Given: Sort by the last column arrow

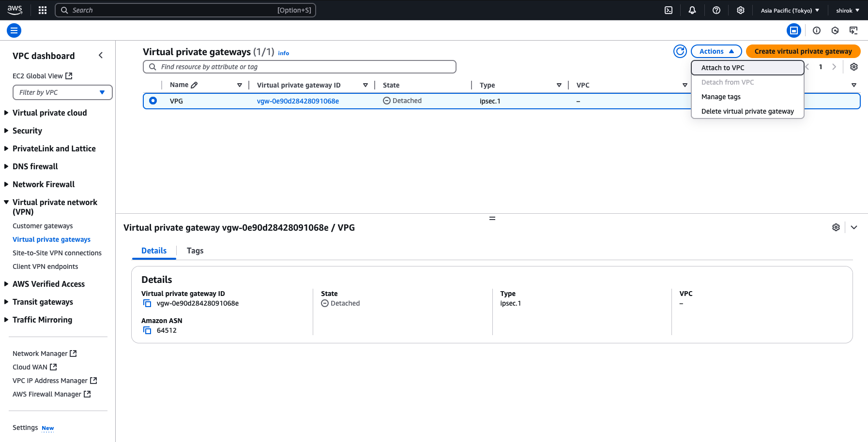Looking at the screenshot, I should (x=854, y=85).
